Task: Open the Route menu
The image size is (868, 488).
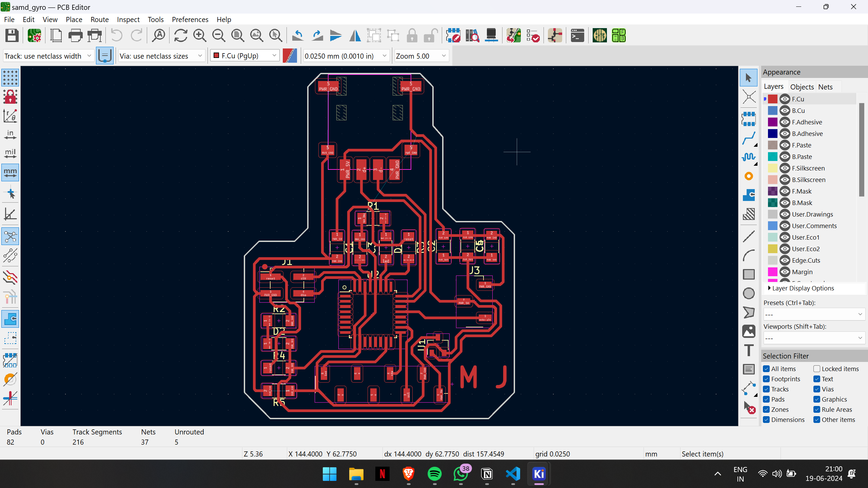Action: click(x=99, y=19)
